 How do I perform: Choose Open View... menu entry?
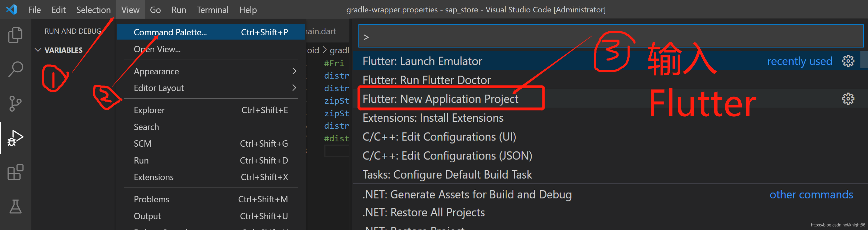(x=211, y=49)
